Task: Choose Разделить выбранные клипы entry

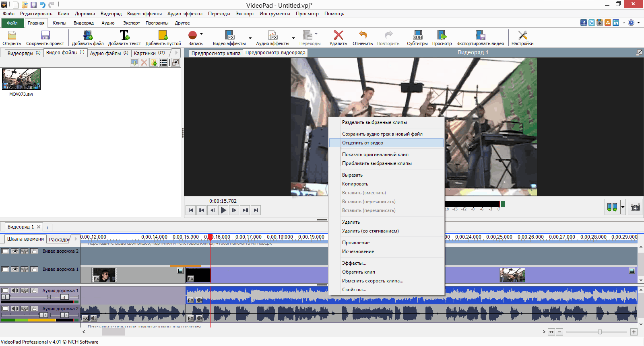Action: (386, 122)
